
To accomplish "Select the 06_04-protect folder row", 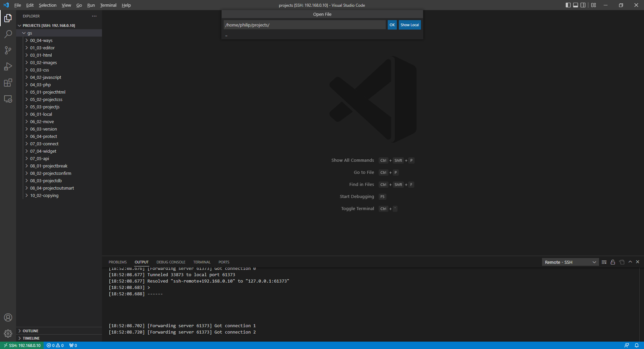I will (59, 136).
